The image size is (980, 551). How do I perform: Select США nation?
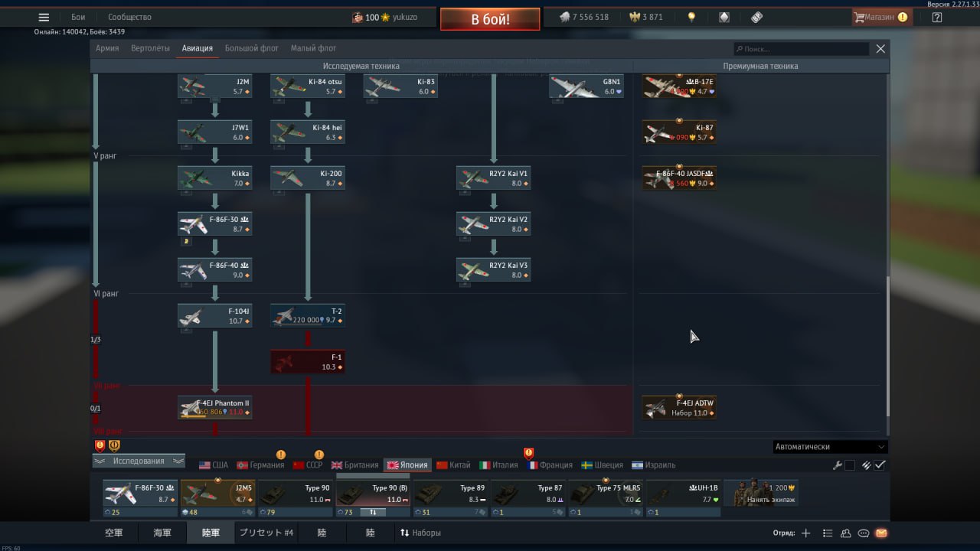click(214, 465)
